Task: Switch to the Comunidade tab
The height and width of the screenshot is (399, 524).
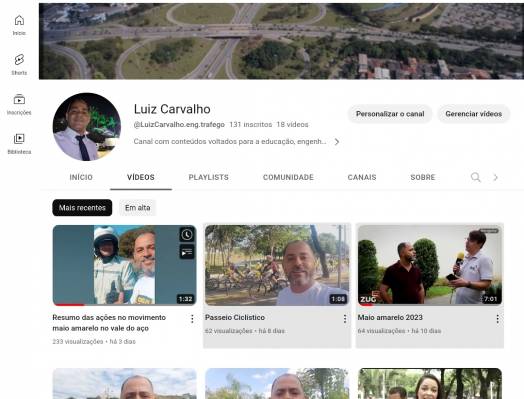Action: 288,177
